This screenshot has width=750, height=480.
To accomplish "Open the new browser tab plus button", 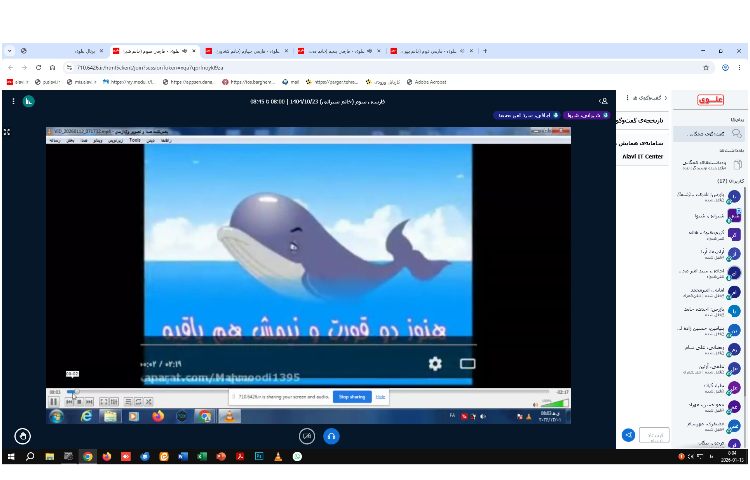I will pyautogui.click(x=485, y=50).
